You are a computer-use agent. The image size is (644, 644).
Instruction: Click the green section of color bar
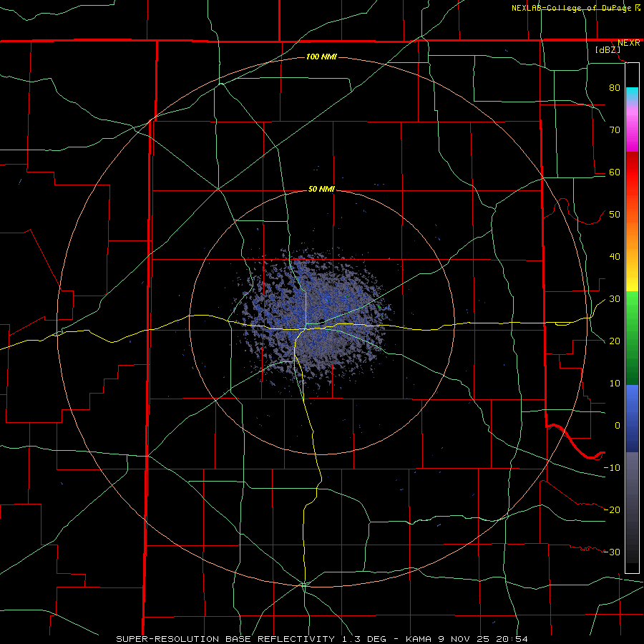632,338
